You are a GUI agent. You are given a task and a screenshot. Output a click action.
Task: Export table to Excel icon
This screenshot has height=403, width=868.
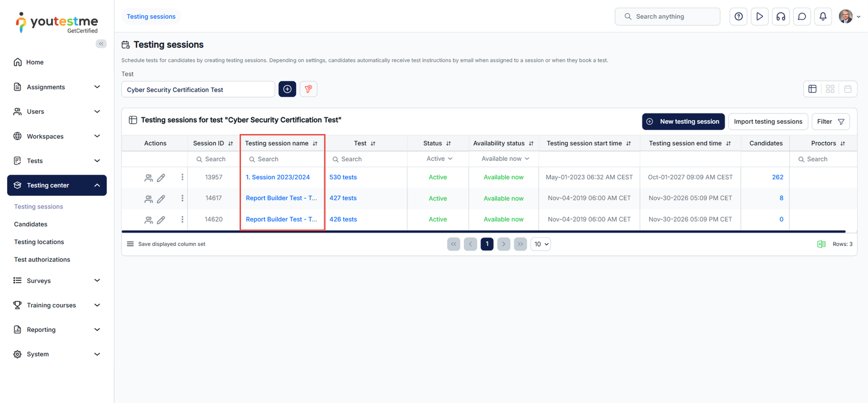point(821,244)
